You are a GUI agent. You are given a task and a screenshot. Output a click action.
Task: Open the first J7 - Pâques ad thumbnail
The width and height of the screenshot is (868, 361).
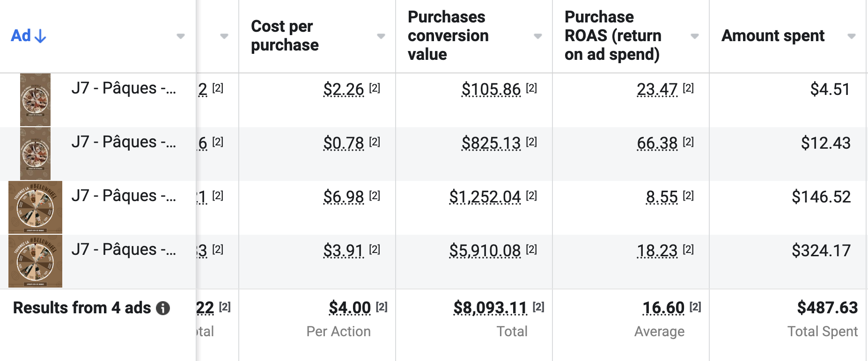(35, 100)
